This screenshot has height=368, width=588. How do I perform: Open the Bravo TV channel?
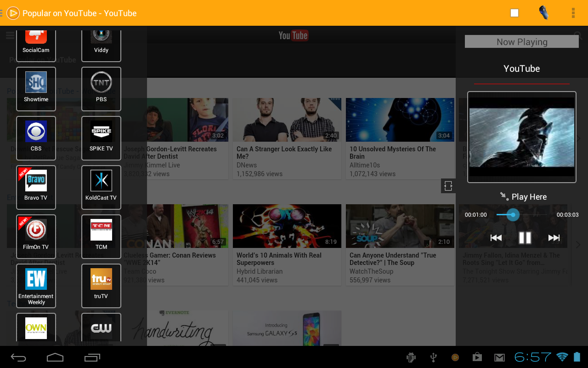tap(36, 187)
